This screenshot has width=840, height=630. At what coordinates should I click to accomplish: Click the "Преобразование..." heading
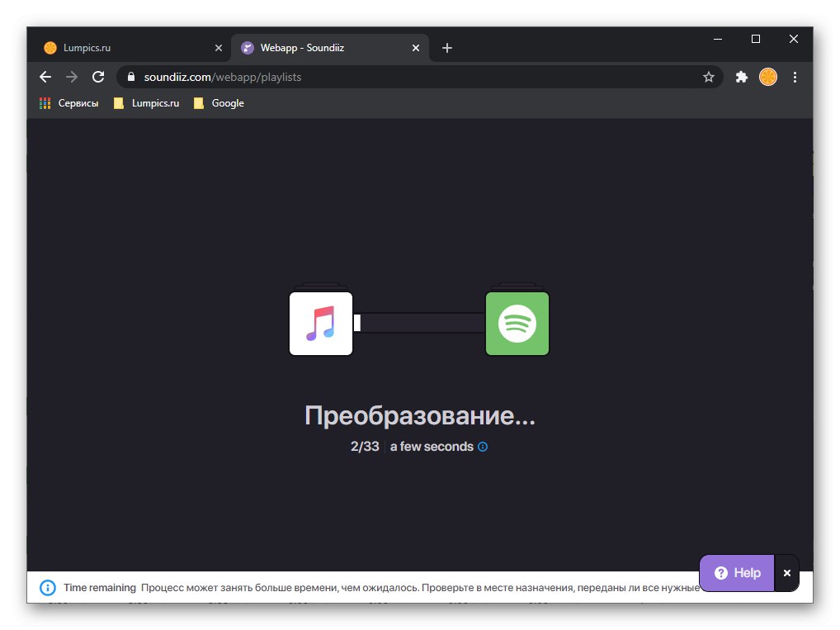[x=420, y=415]
